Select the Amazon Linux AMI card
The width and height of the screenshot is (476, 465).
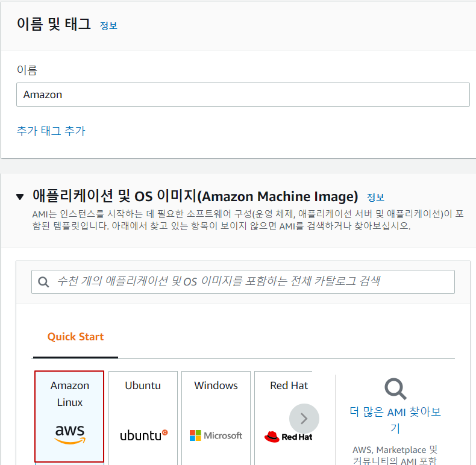69,416
